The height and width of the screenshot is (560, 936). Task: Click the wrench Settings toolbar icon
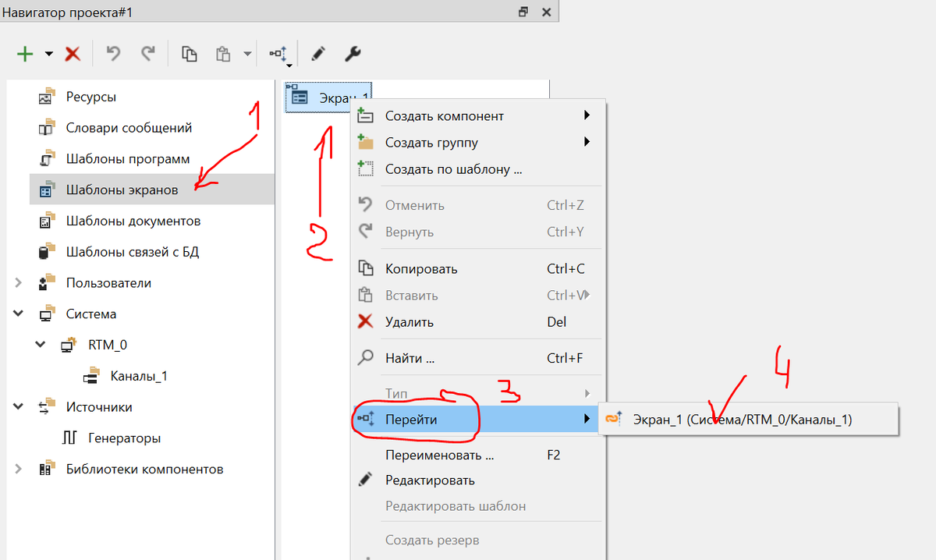click(353, 54)
